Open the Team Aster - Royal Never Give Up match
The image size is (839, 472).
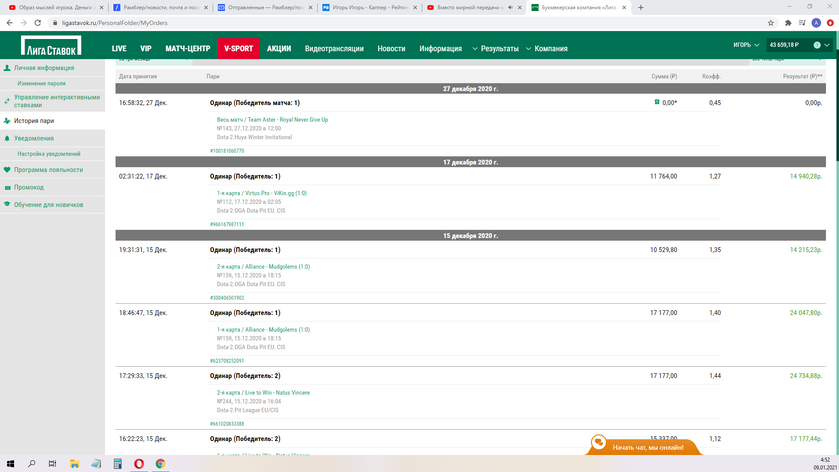pyautogui.click(x=272, y=120)
